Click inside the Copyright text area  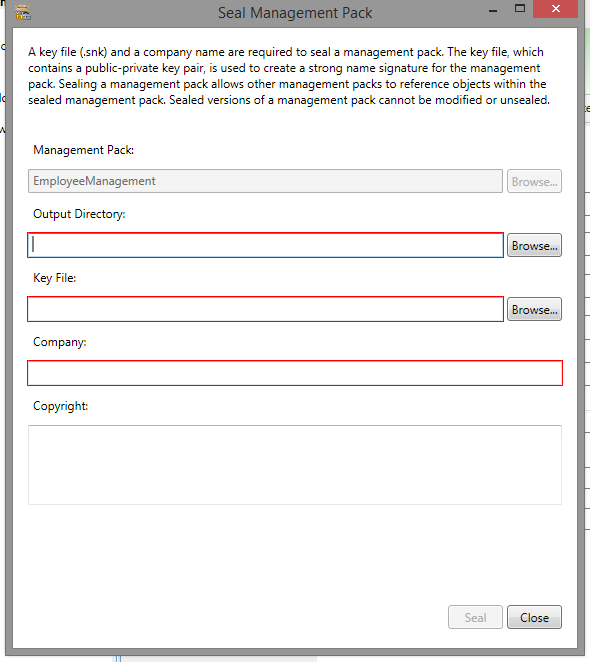point(295,465)
